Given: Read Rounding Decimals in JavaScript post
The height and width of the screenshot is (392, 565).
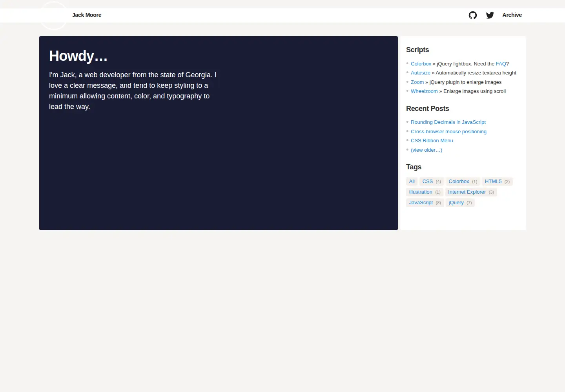Looking at the screenshot, I should click(448, 122).
